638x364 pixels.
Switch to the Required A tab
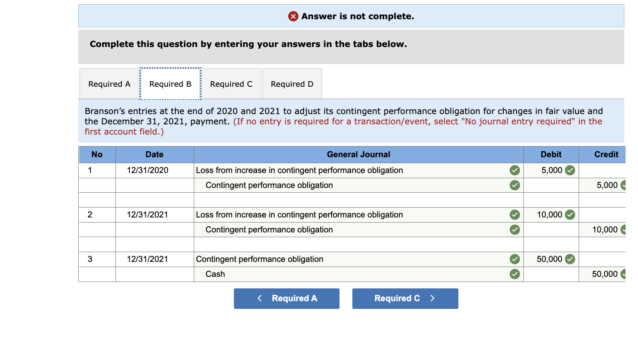pos(109,84)
